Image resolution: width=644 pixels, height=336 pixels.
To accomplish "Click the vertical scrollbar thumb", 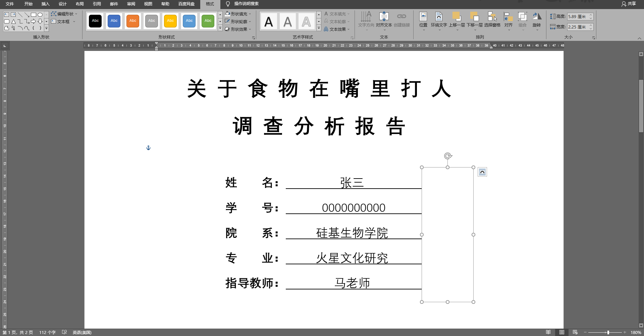I will [x=641, y=106].
